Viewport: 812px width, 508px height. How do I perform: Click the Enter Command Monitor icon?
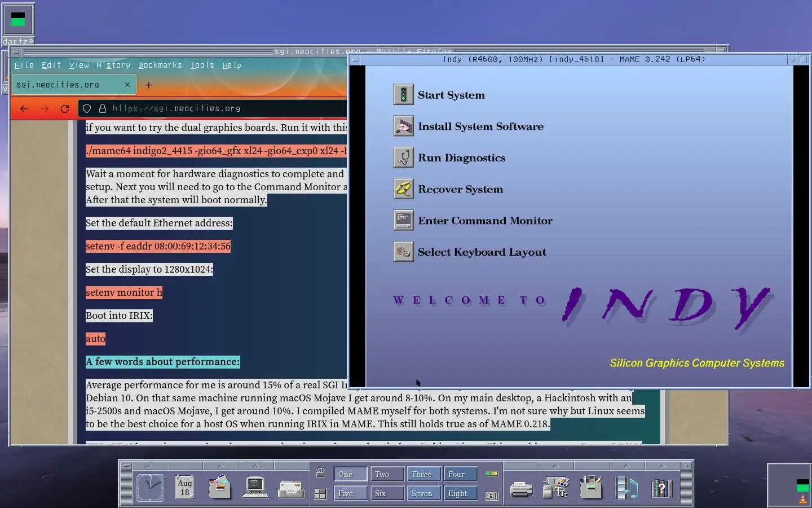tap(403, 221)
